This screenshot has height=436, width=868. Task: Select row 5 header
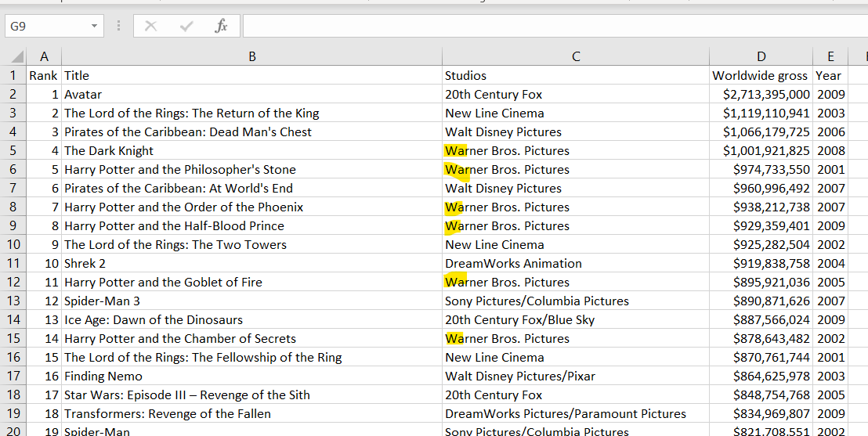[x=13, y=150]
